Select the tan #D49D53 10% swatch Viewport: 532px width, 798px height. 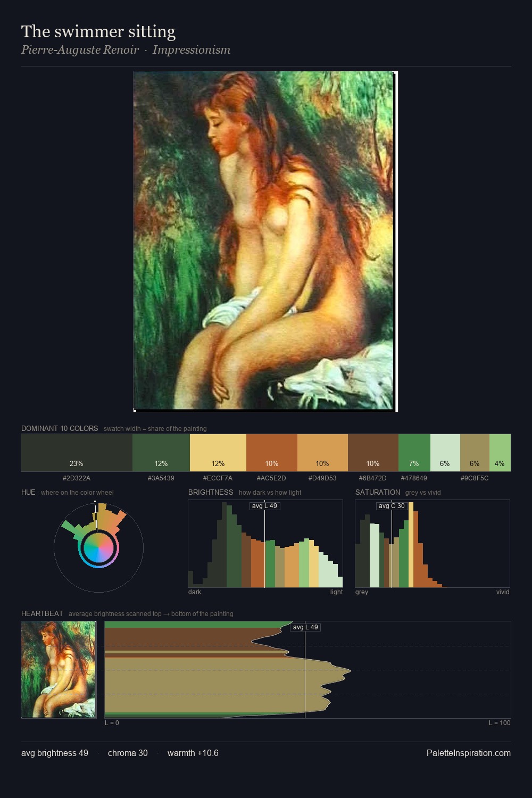pos(322,453)
